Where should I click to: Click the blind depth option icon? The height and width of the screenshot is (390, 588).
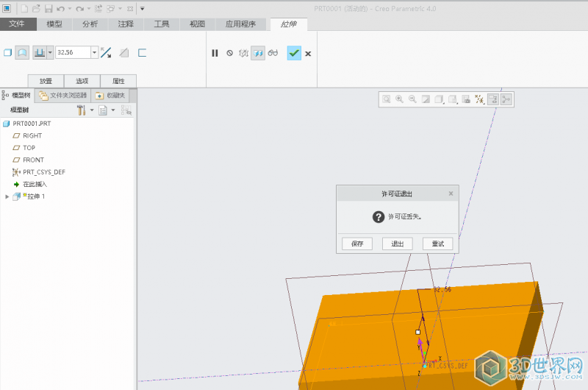tap(40, 52)
